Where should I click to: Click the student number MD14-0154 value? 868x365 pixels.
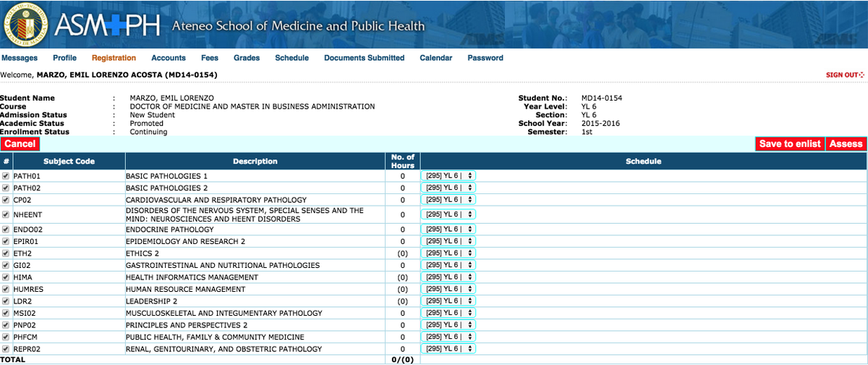[602, 98]
